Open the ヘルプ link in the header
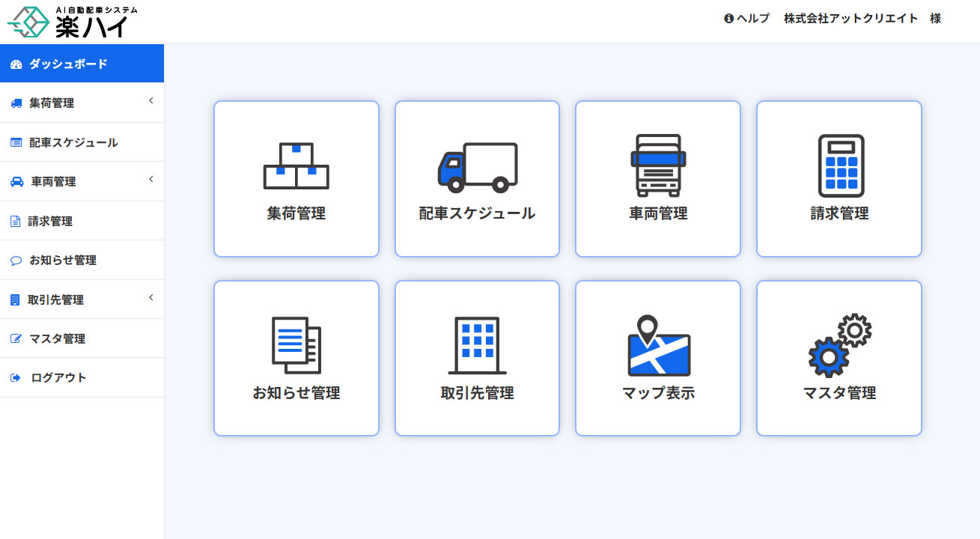The width and height of the screenshot is (980, 539). click(746, 19)
